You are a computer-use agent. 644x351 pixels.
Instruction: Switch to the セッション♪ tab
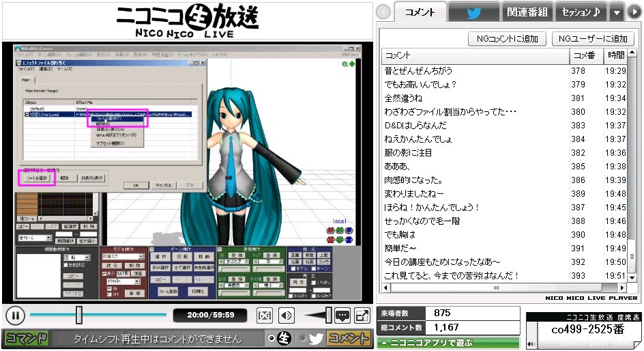(x=581, y=12)
